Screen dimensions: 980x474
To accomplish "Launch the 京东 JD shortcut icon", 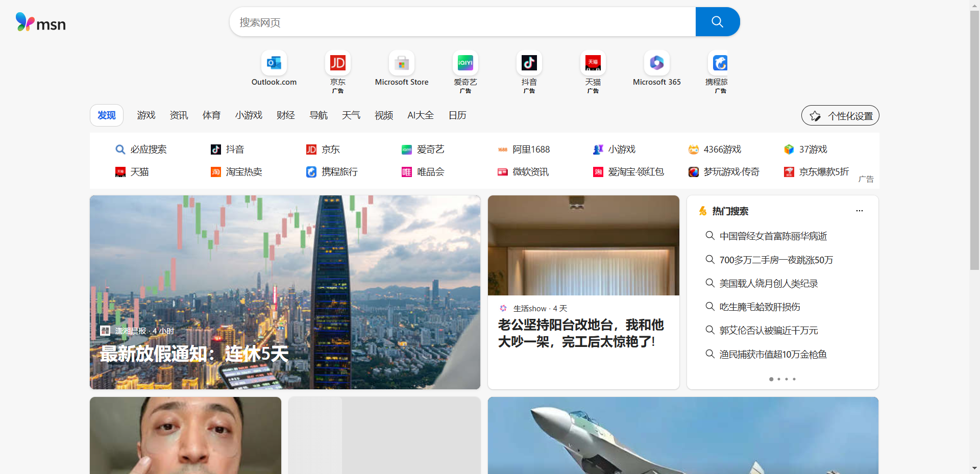I will coord(338,63).
